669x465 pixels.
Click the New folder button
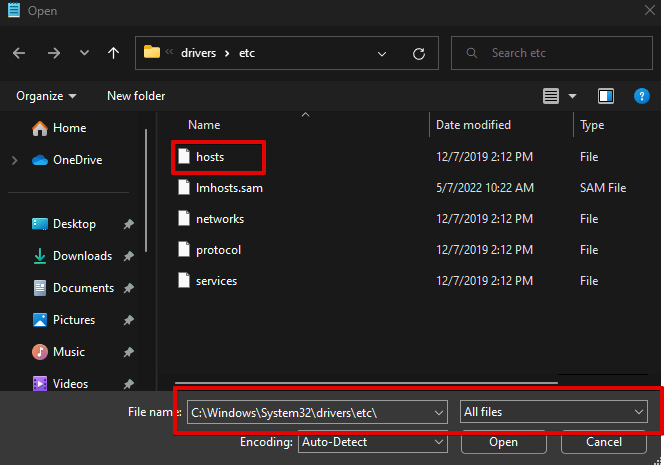pyautogui.click(x=136, y=96)
